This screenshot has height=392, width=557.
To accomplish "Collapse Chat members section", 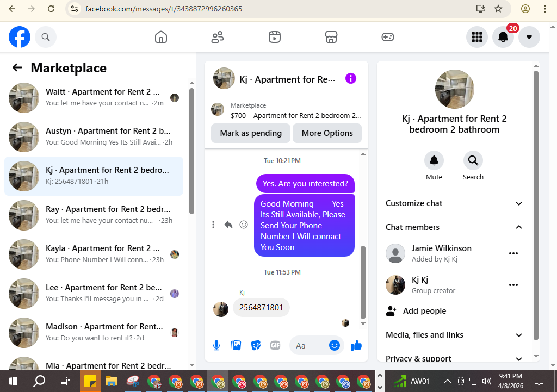I will 454,227.
